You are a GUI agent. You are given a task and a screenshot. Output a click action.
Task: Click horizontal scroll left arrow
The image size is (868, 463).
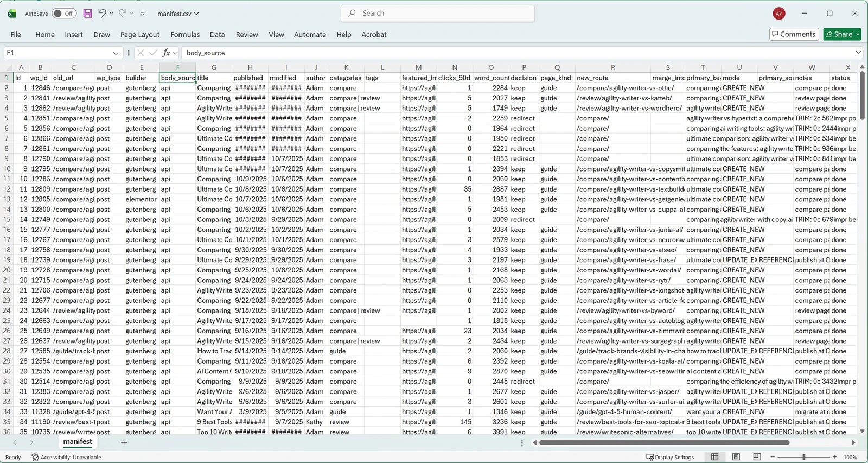pos(534,442)
